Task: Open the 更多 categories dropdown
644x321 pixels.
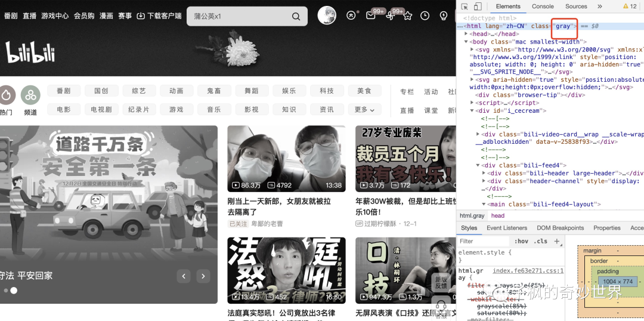Action: (365, 110)
